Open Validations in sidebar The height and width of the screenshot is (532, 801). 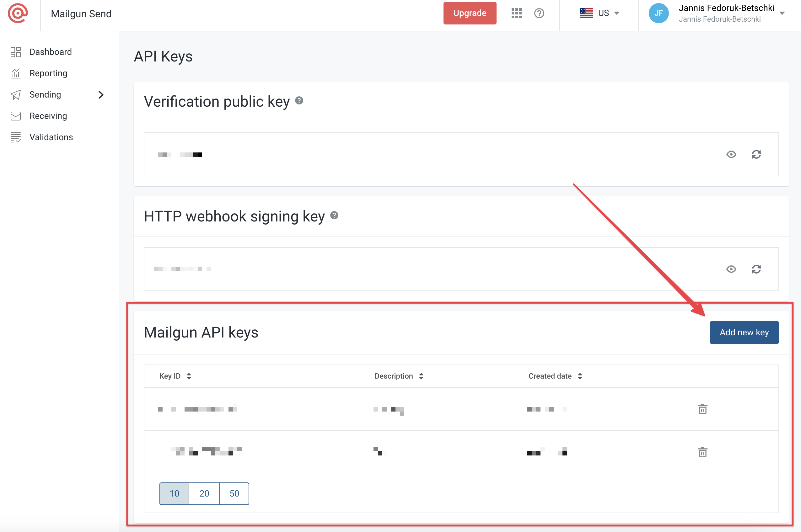(x=51, y=137)
